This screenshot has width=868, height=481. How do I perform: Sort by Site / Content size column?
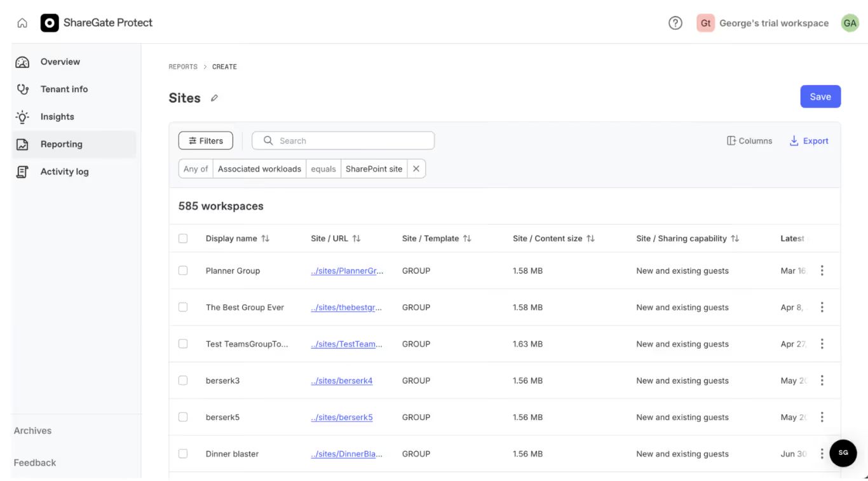click(554, 238)
